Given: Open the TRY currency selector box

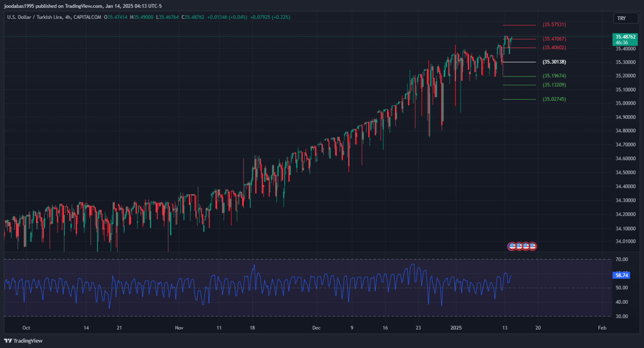Looking at the screenshot, I should point(621,18).
